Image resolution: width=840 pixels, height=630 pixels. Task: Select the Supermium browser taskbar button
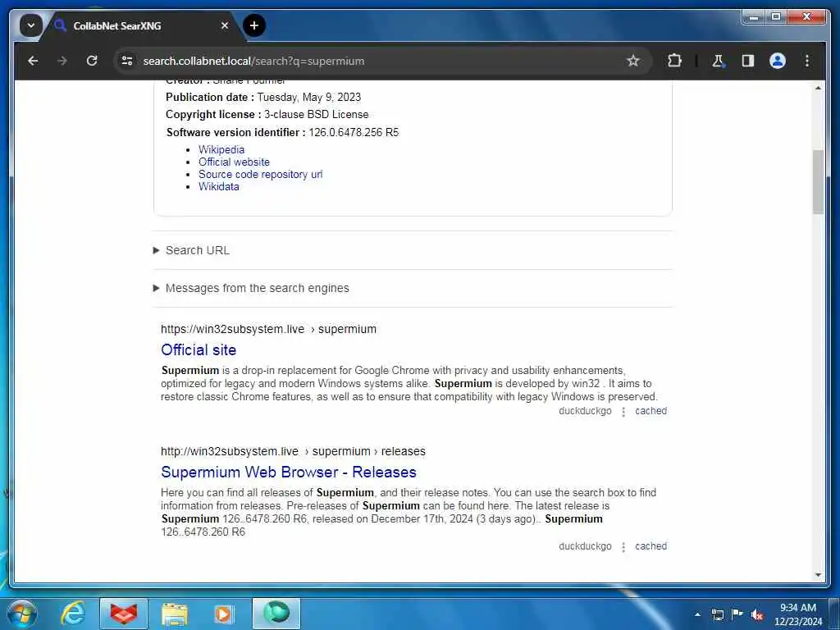tap(276, 614)
